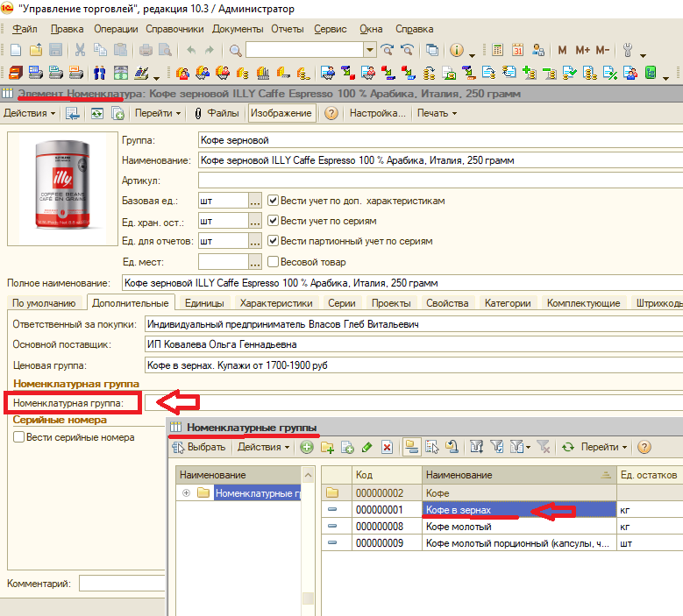Screen dimensions: 683x616
Task: Click the 'Изображение' button
Action: coord(281,113)
